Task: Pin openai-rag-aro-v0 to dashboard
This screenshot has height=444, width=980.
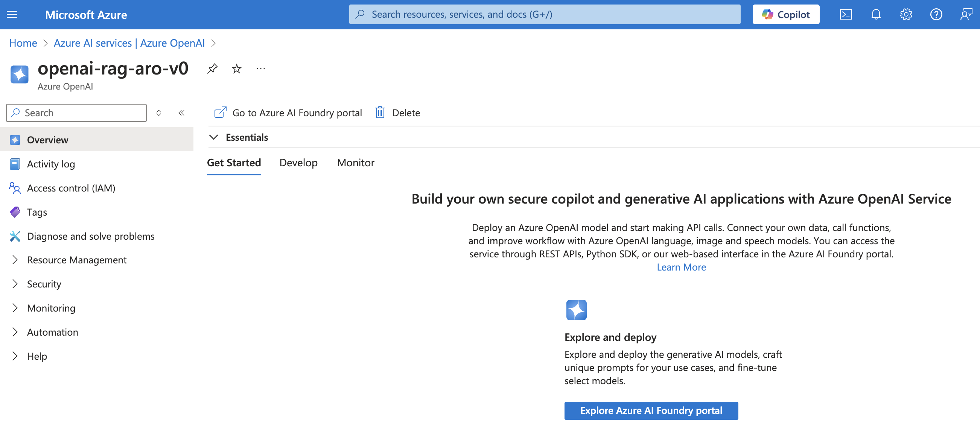Action: coord(212,68)
